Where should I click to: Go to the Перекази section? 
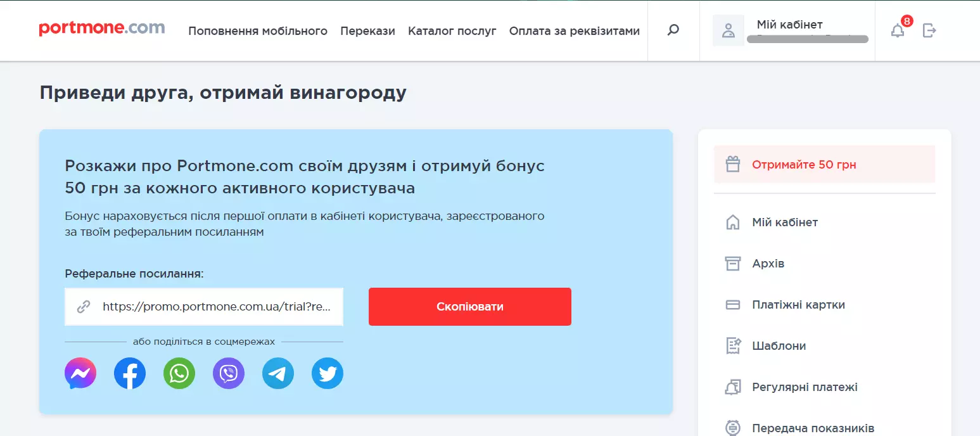point(367,30)
